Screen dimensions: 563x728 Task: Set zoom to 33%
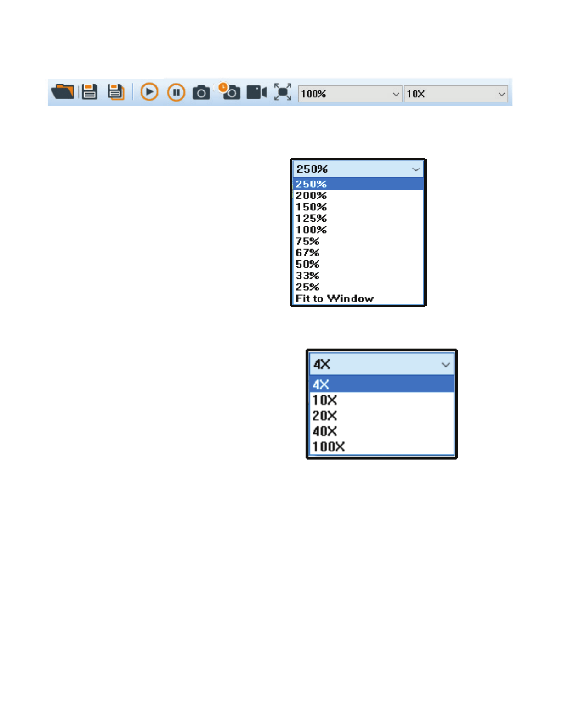coord(358,276)
